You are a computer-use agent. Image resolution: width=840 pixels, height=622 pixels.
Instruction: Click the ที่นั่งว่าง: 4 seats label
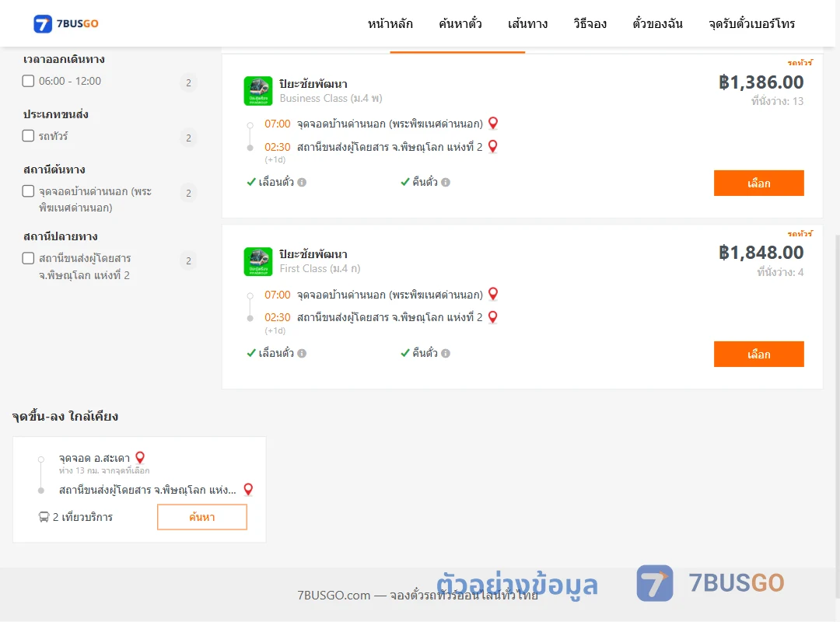(781, 272)
